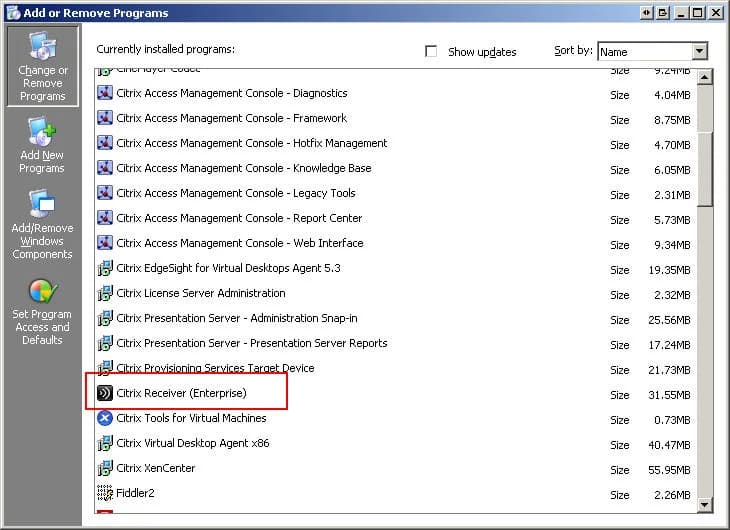Click icon of Console - Legacy Tools entry
The height and width of the screenshot is (530, 730).
click(105, 193)
